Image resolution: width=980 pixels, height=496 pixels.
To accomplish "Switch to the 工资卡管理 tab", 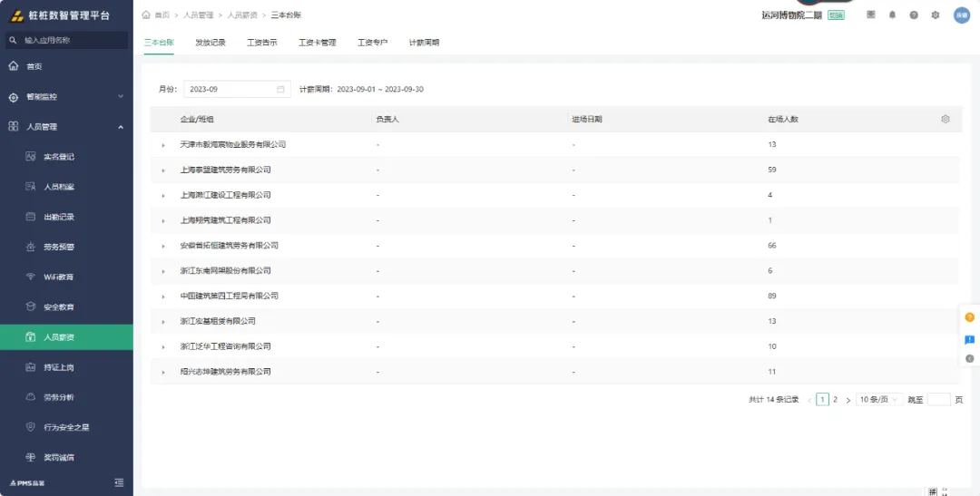I will coord(318,43).
